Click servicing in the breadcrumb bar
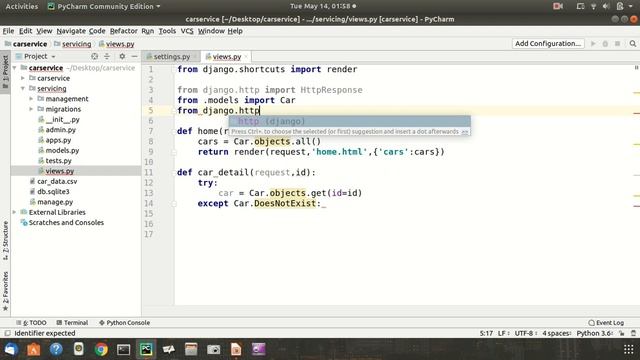 click(x=76, y=44)
